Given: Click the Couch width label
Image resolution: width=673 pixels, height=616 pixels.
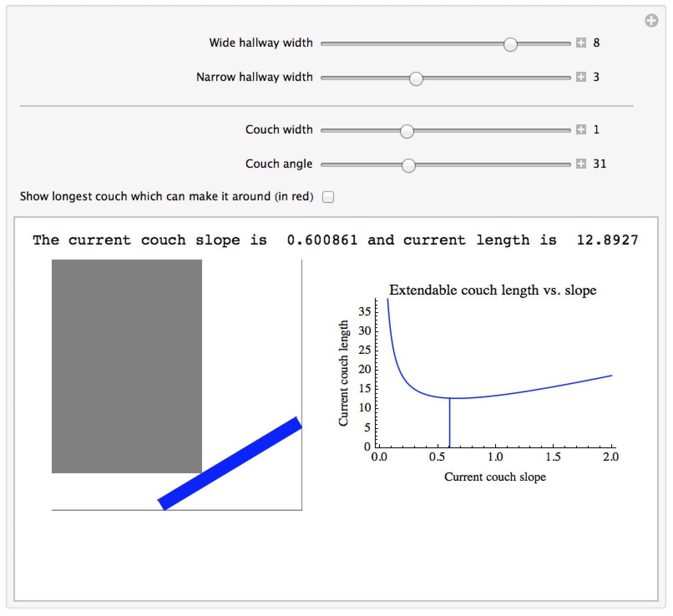Looking at the screenshot, I should pyautogui.click(x=279, y=129).
